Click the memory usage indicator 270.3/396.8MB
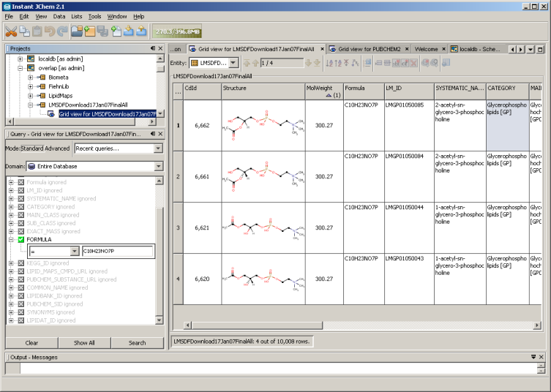Image resolution: width=551 pixels, height=392 pixels. [x=177, y=31]
